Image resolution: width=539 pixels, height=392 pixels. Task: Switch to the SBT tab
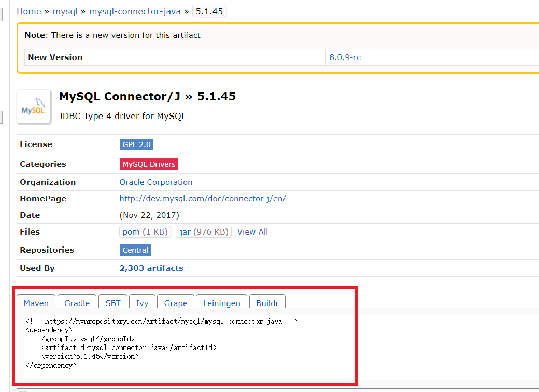(x=113, y=302)
